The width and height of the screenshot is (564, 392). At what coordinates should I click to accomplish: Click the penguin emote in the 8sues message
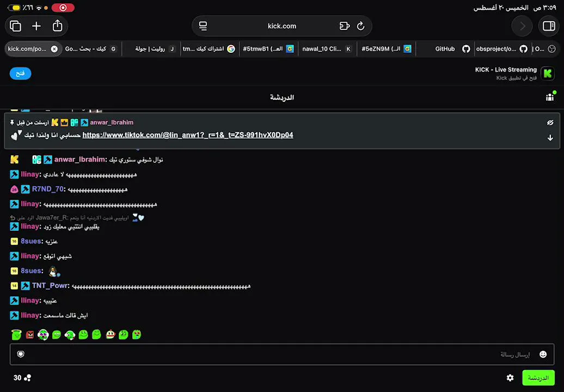54,272
